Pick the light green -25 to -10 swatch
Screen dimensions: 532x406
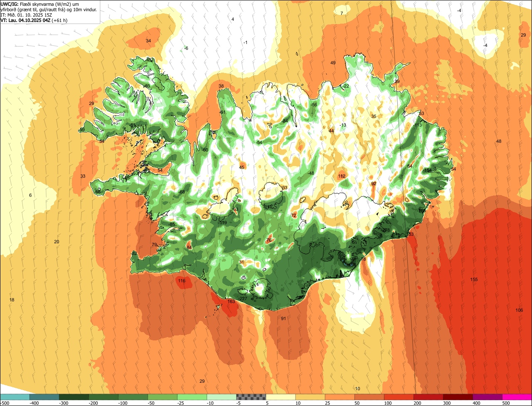(x=192, y=397)
